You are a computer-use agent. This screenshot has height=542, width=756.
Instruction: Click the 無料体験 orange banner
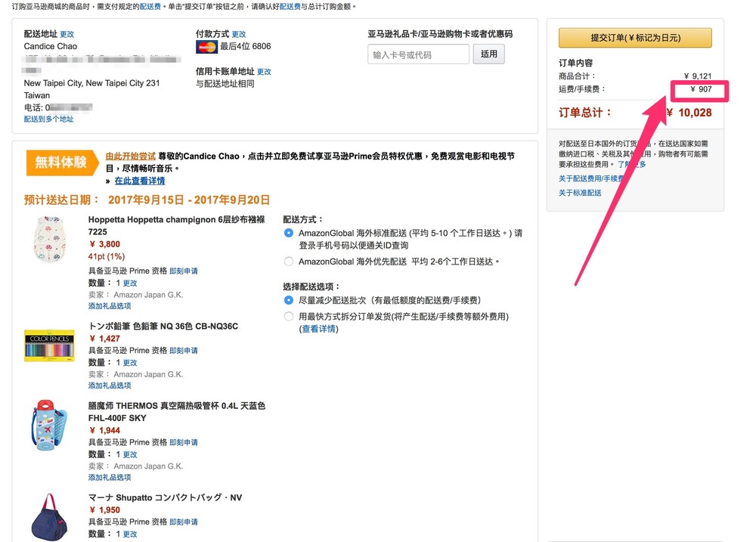click(x=62, y=163)
